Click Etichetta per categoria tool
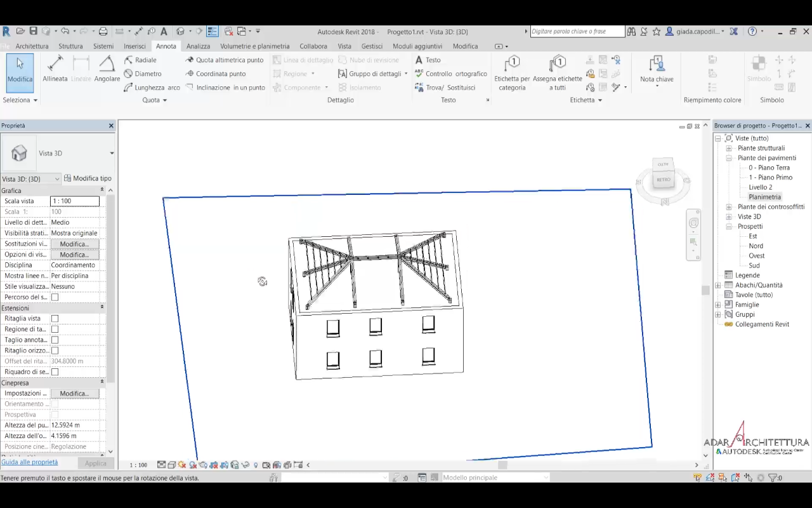812x508 pixels. pyautogui.click(x=512, y=72)
